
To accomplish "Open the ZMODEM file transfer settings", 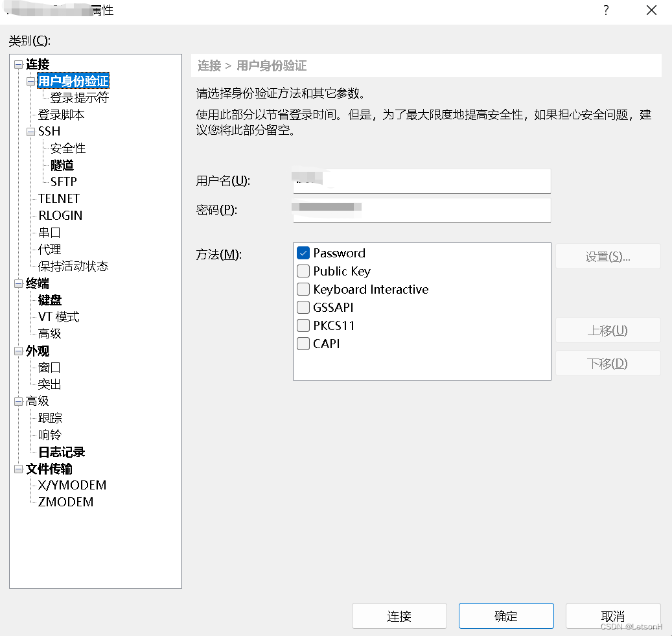I will 65,502.
